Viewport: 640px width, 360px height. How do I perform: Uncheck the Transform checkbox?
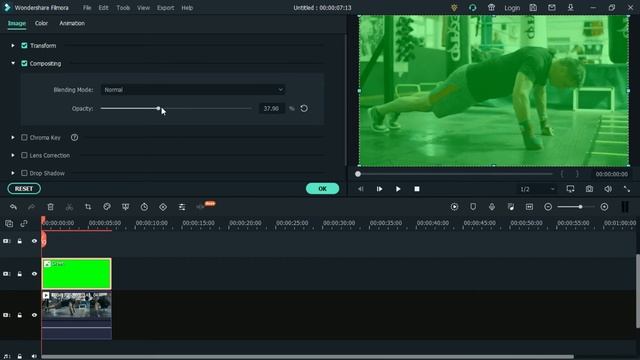point(24,45)
